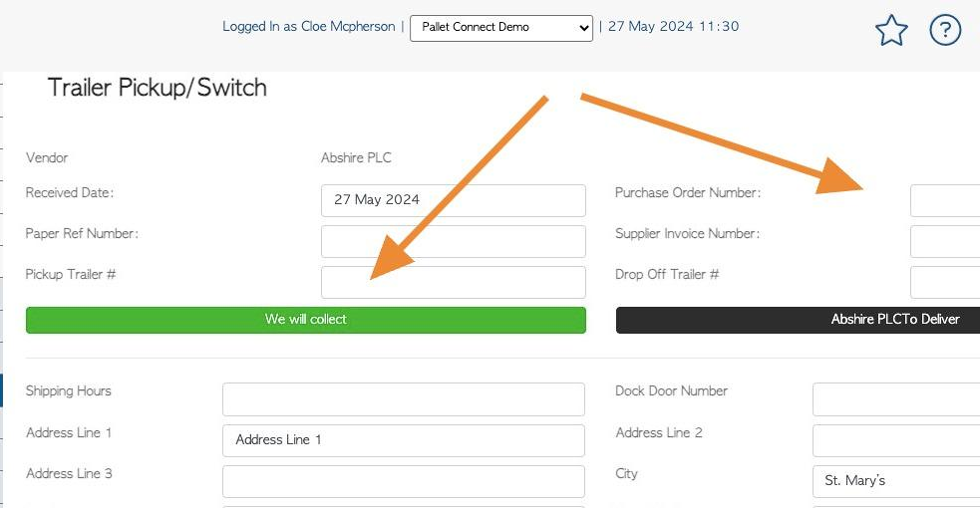
Task: Click the Logged In as Cloe Mcpherson link
Action: point(309,26)
